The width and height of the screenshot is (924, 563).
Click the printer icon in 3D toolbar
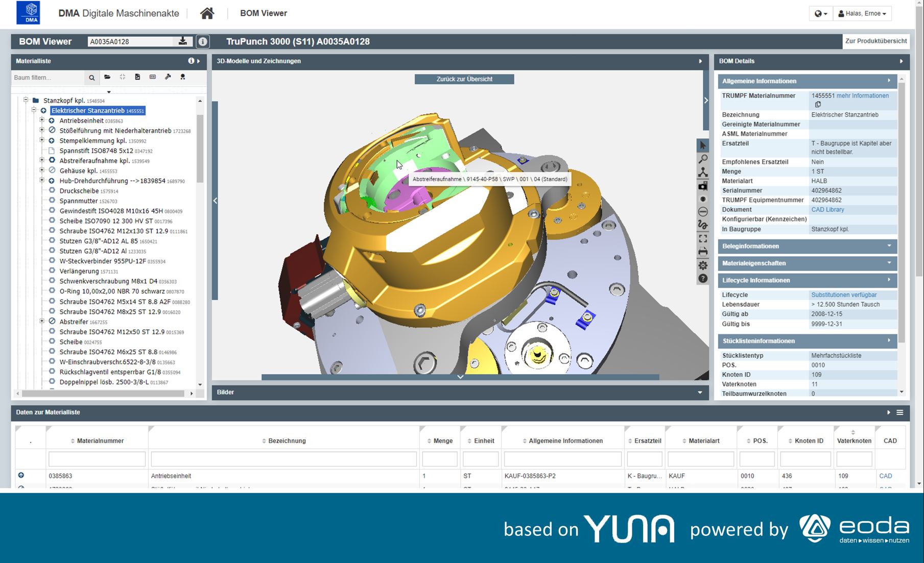pos(703,252)
